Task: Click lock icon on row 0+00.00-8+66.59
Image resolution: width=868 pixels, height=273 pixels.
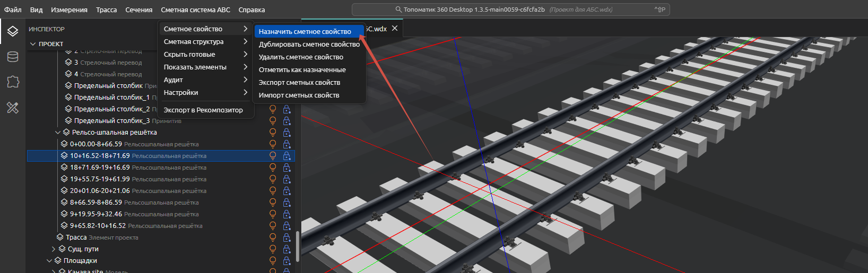Action: click(287, 144)
